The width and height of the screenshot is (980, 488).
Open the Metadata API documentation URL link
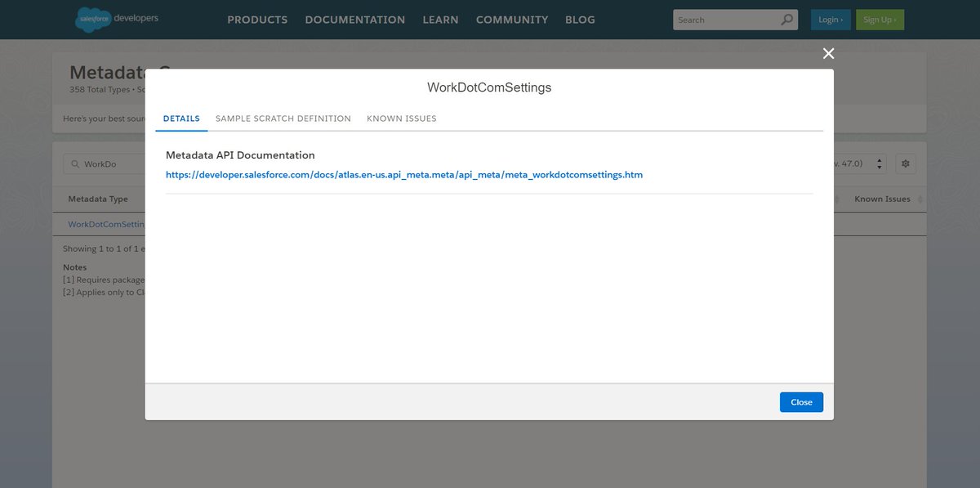pos(404,175)
